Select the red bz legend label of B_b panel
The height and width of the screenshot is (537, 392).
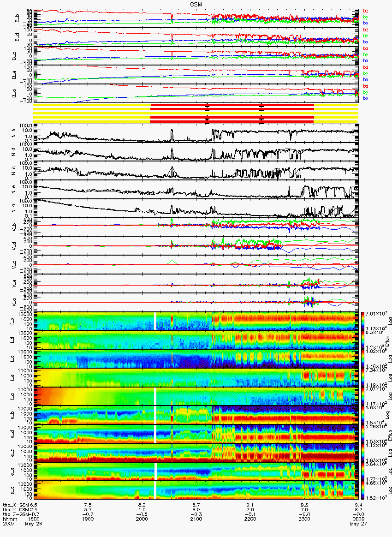point(366,11)
